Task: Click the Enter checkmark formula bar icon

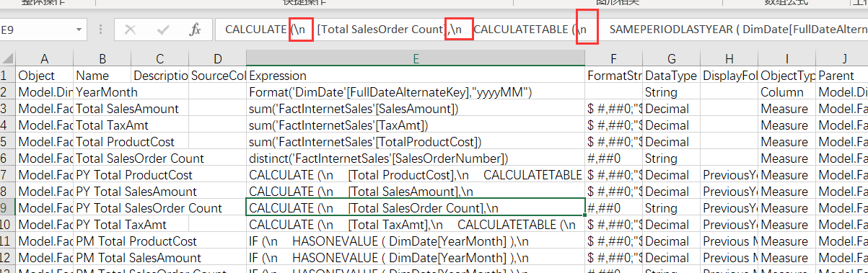Action: click(x=163, y=30)
